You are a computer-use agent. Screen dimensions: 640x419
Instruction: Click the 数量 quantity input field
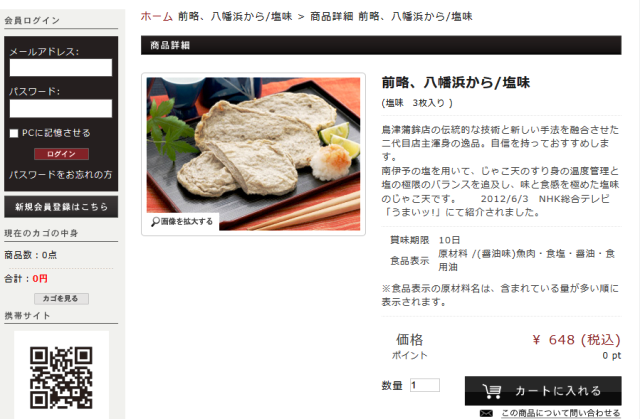425,385
